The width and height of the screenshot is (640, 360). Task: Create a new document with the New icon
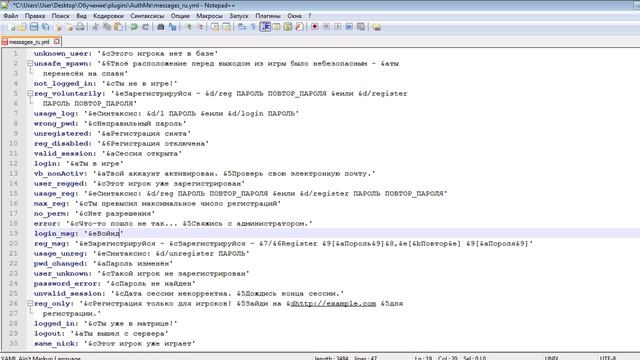pos(11,27)
